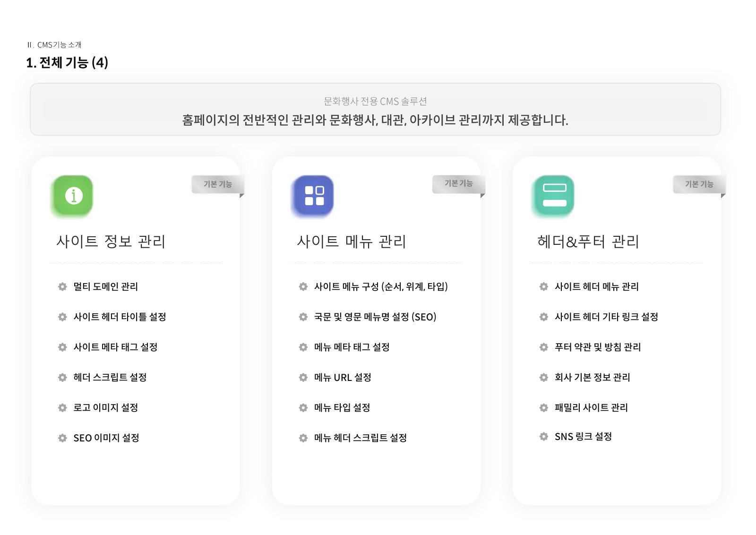Click the 메뉴 헤더 스크립트 설정 text
The height and width of the screenshot is (535, 756).
click(361, 438)
